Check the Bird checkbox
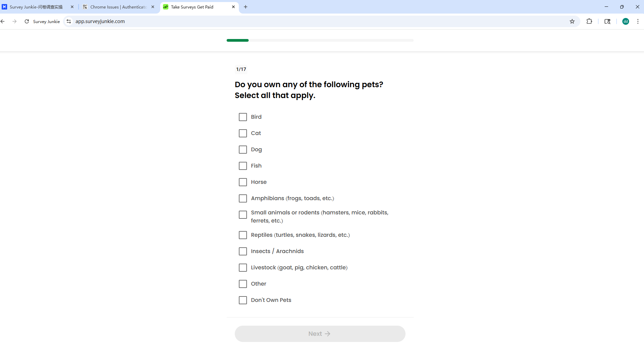 click(243, 117)
